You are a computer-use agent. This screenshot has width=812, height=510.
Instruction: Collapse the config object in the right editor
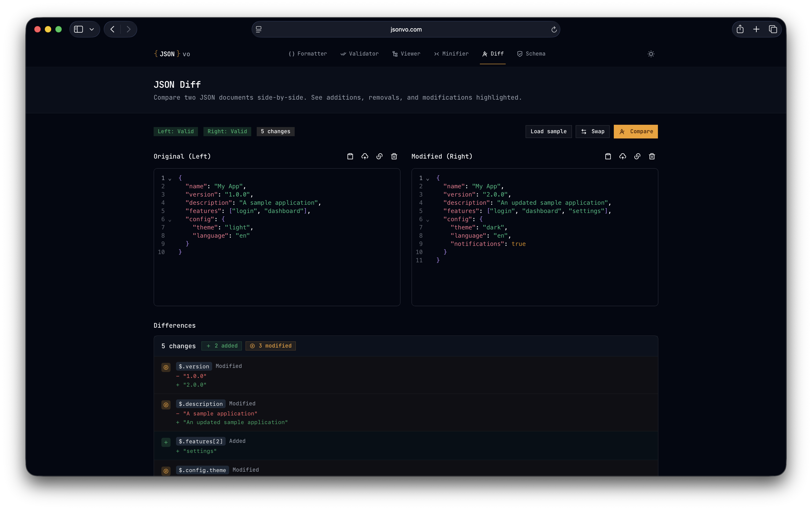pos(428,220)
